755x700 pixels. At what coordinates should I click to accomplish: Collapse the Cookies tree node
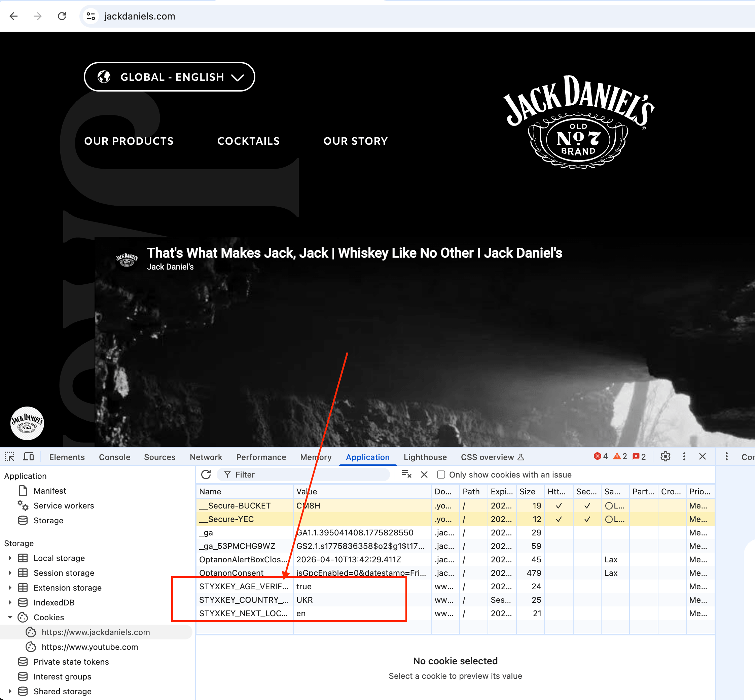click(10, 618)
